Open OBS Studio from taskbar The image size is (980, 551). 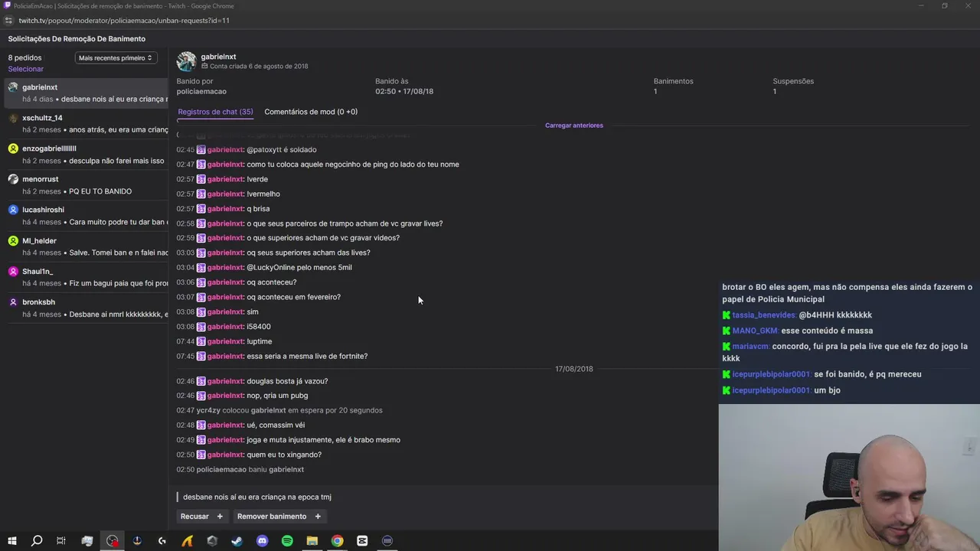pos(113,541)
